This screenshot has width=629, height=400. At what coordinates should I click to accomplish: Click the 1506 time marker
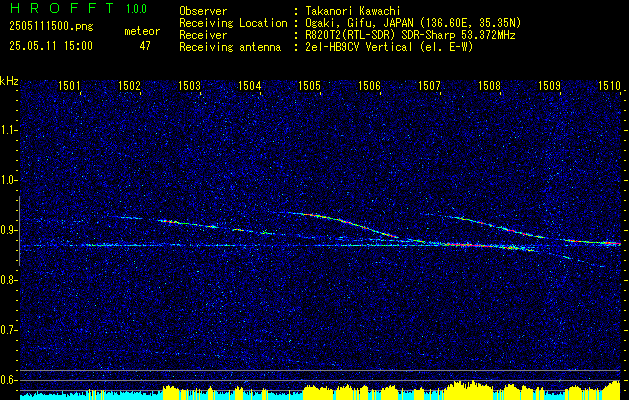coord(369,85)
